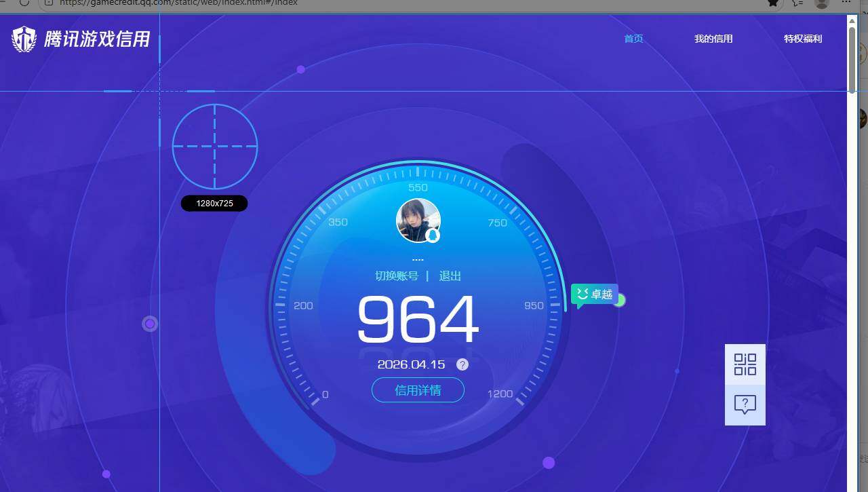Click the date 2026.04.15
This screenshot has height=492, width=868.
[x=411, y=364]
